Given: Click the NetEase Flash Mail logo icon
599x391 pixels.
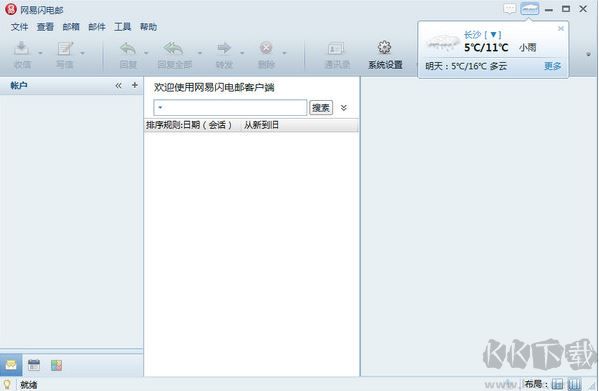Looking at the screenshot, I should point(11,9).
